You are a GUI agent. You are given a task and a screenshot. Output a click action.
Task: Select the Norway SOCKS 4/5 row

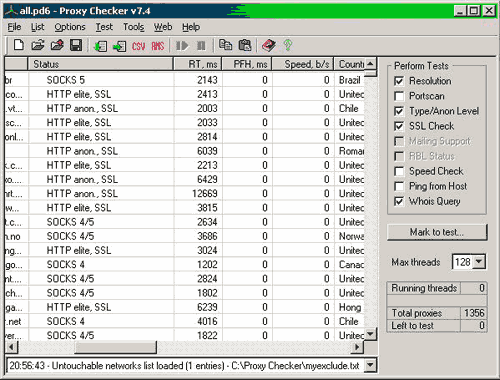click(184, 236)
